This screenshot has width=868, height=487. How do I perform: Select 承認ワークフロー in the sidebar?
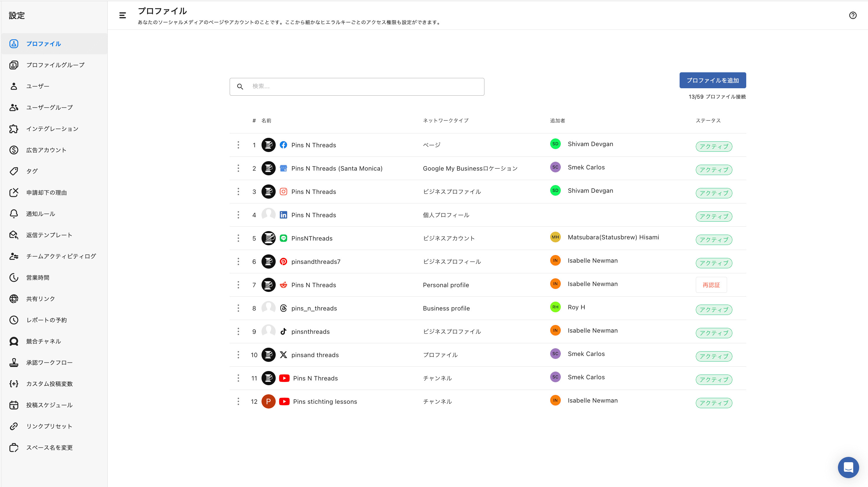(x=49, y=362)
